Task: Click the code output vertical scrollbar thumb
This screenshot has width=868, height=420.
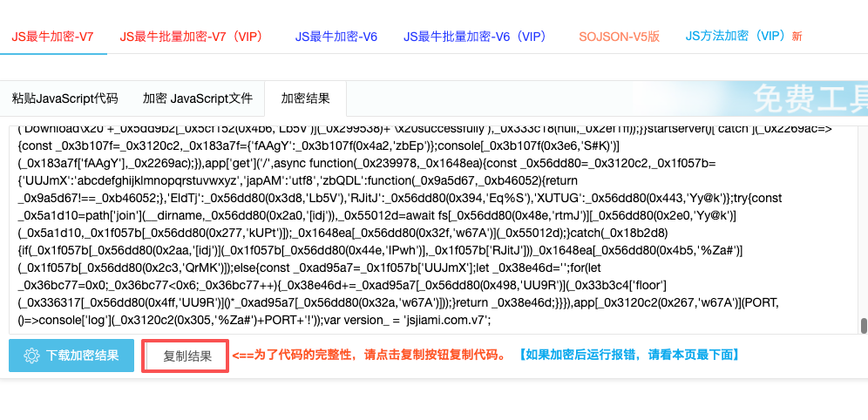Action: (x=863, y=325)
